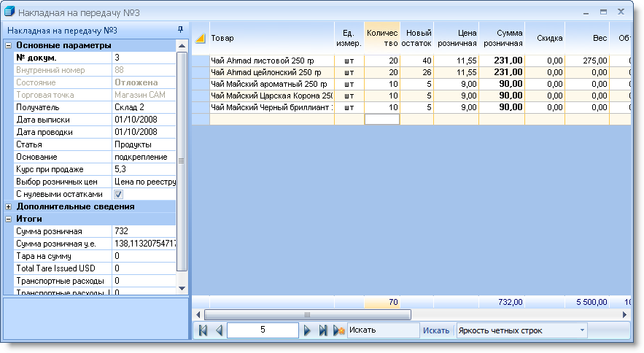Click Новый остаток 26 for Ahmad цейлонский
Image resolution: width=644 pixels, height=353 pixels.
coord(416,72)
